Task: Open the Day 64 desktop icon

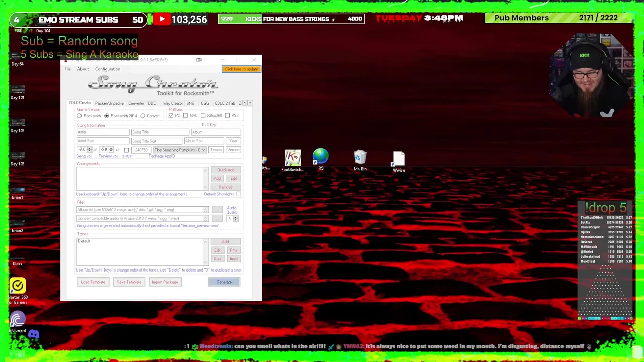Action: [18, 58]
